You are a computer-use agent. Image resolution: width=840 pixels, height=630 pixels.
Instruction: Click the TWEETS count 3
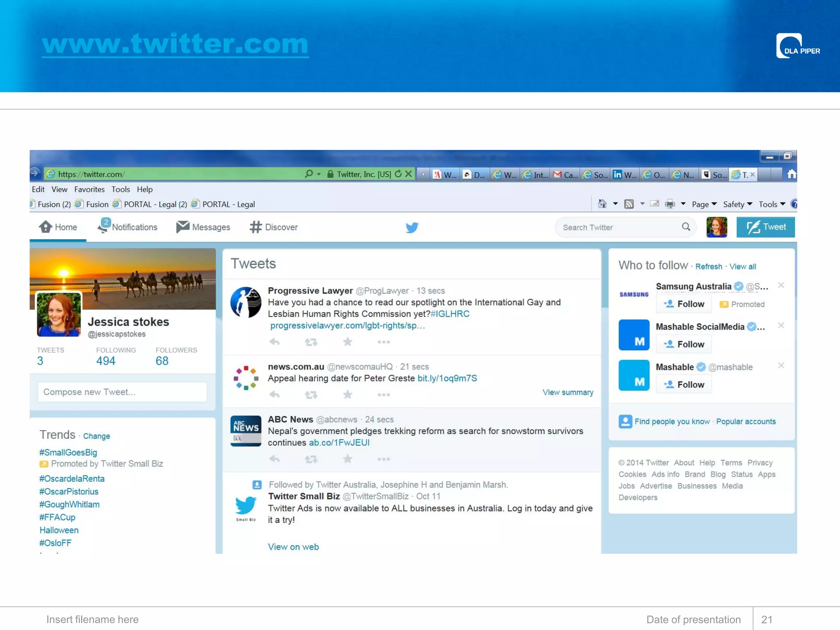[x=40, y=361]
